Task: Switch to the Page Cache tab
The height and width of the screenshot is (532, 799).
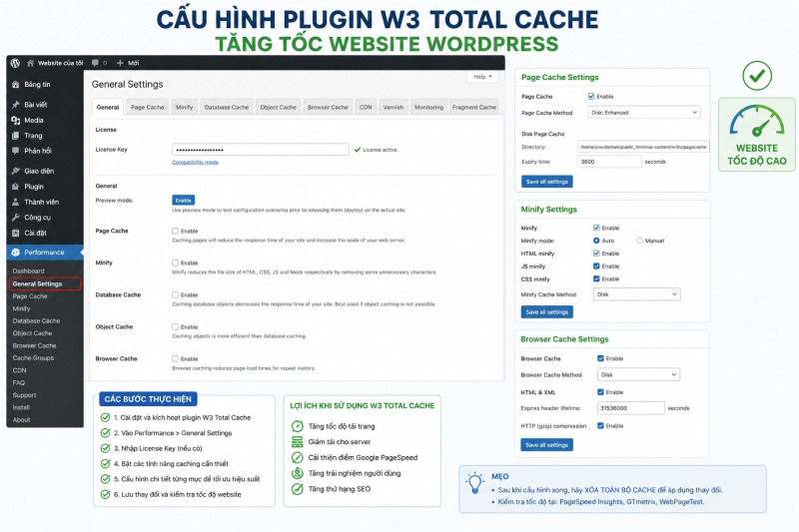Action: 147,107
